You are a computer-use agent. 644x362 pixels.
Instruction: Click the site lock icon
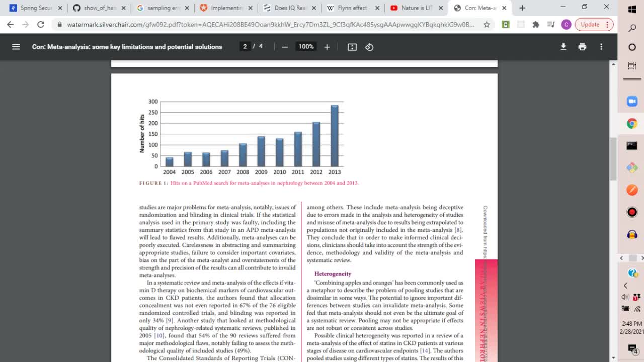coord(59,24)
